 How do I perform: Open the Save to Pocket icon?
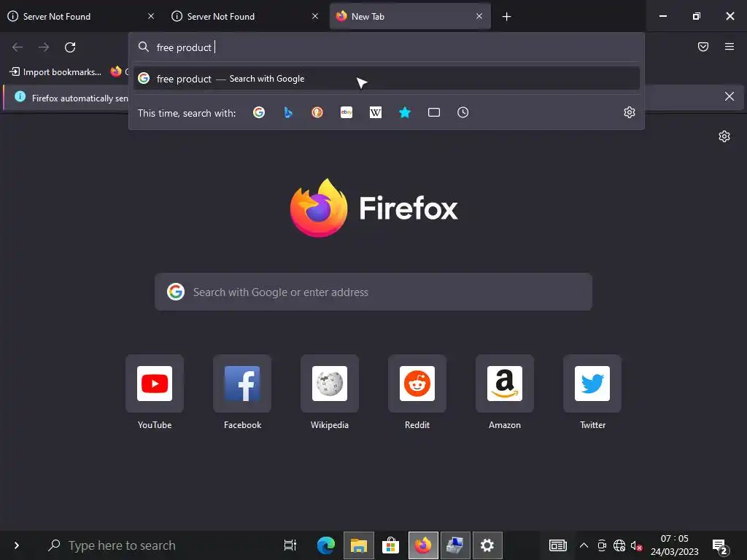pos(703,47)
